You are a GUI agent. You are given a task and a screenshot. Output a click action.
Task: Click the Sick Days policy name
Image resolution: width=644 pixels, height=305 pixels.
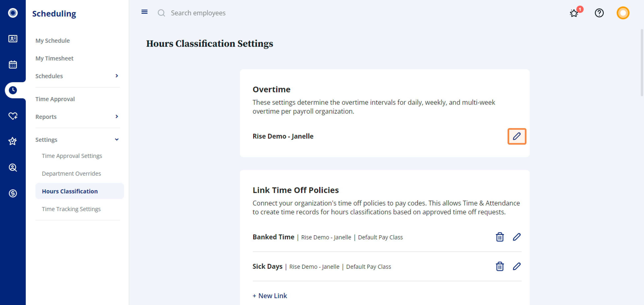tap(267, 267)
